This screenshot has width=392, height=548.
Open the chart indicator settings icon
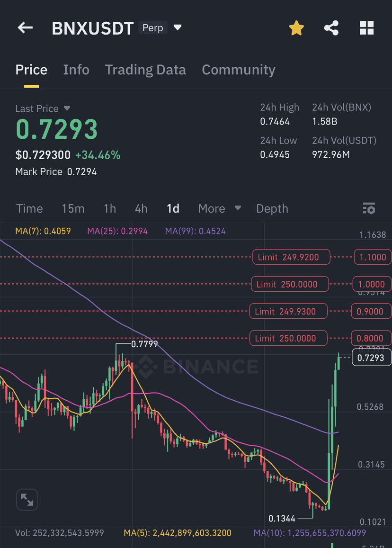tap(369, 208)
